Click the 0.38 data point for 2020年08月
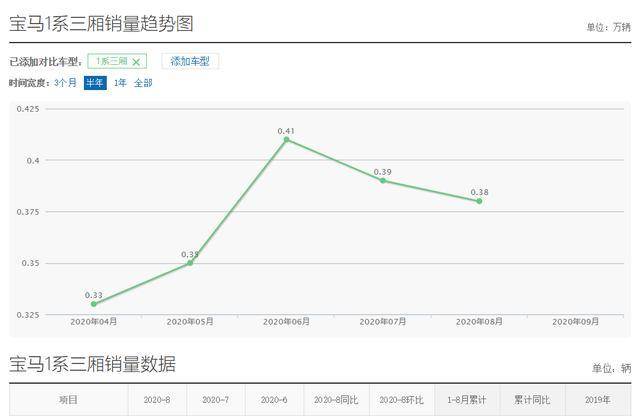The width and height of the screenshot is (640, 416). 479,201
